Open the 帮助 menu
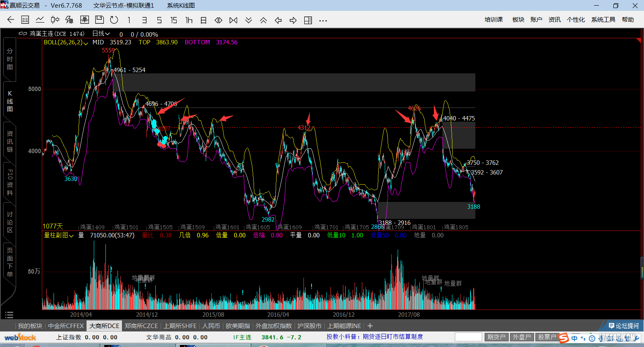The image size is (644, 347). (x=627, y=19)
